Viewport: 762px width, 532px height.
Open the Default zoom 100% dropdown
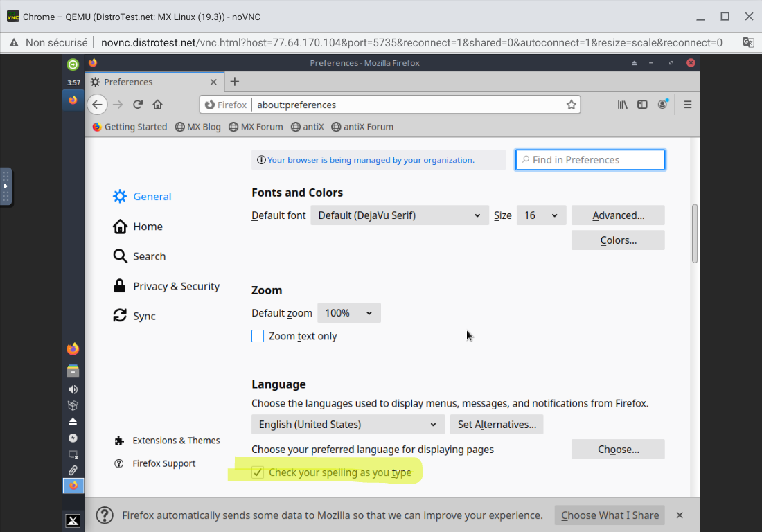coord(349,313)
